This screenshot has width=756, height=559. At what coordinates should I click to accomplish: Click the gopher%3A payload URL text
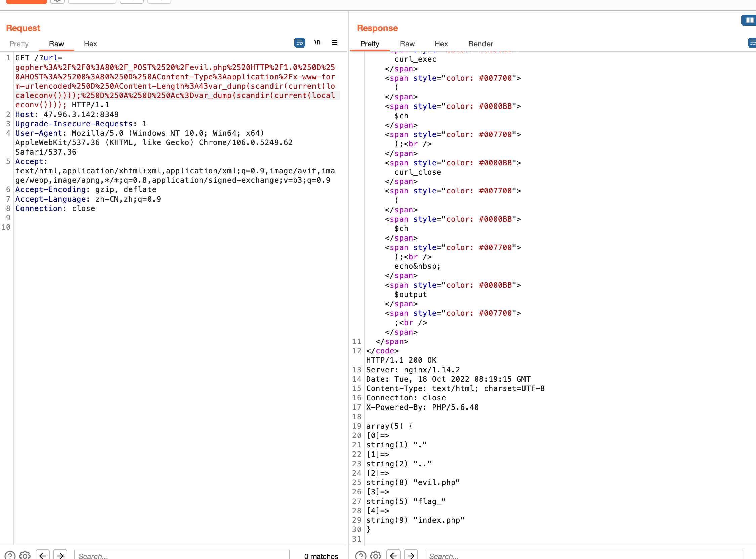coord(175,86)
